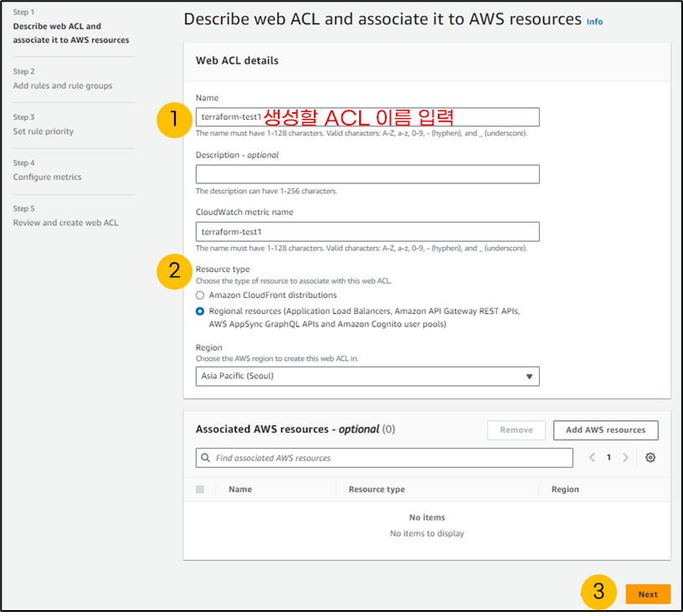Go to Step 3 Set rule priority
683x616 pixels.
[44, 131]
